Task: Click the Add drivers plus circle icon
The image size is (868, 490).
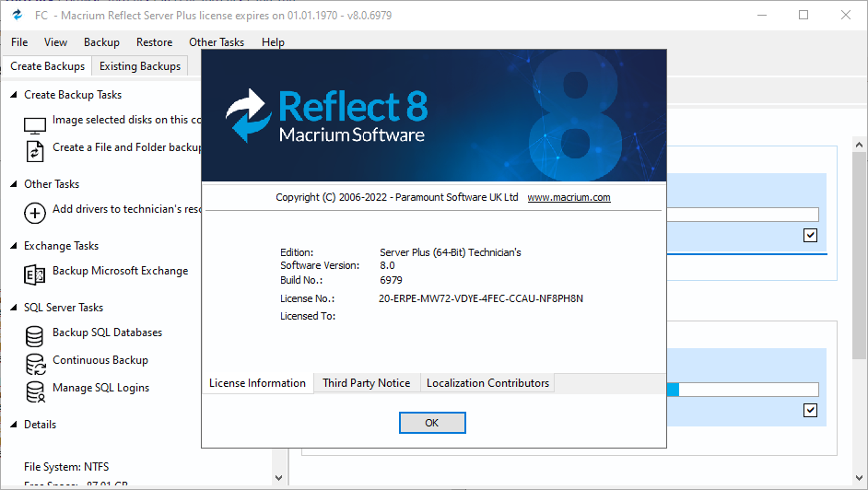Action: [34, 213]
